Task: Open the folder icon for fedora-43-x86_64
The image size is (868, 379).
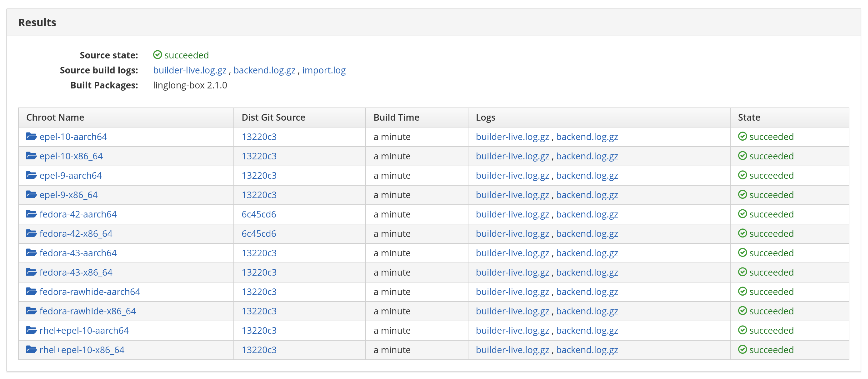Action: [31, 272]
